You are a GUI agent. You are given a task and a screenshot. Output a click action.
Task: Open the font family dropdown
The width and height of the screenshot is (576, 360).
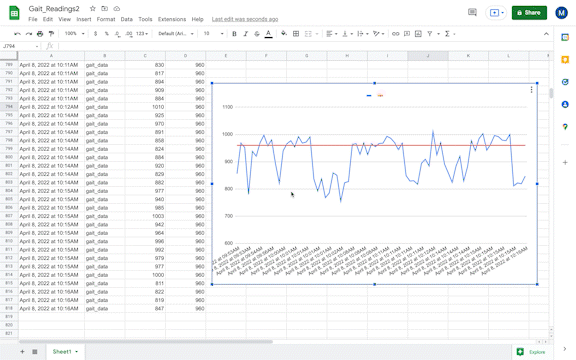tap(176, 34)
